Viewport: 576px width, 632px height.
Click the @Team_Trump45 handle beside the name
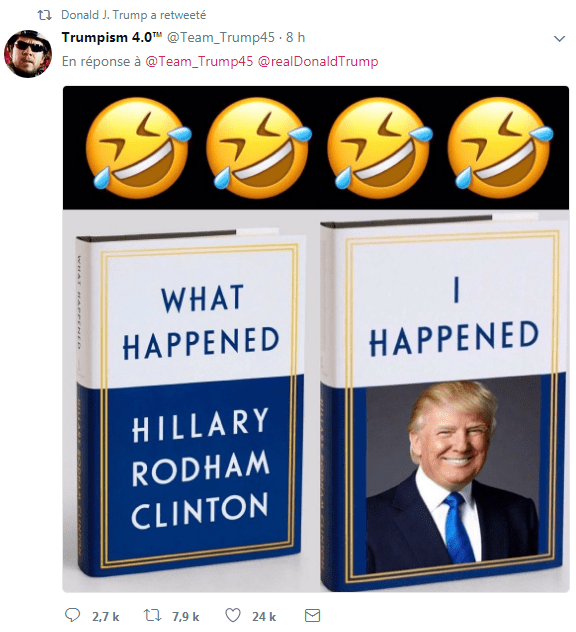click(x=220, y=37)
